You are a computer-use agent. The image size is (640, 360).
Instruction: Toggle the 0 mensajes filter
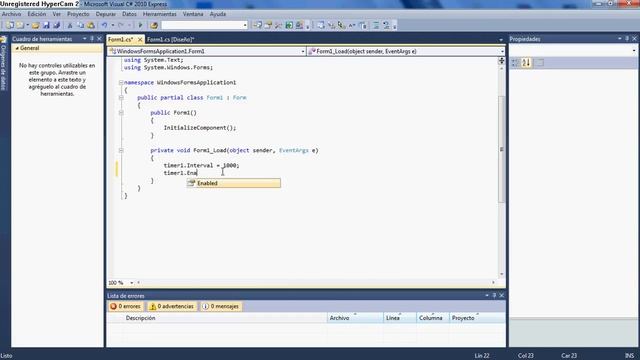click(x=221, y=306)
